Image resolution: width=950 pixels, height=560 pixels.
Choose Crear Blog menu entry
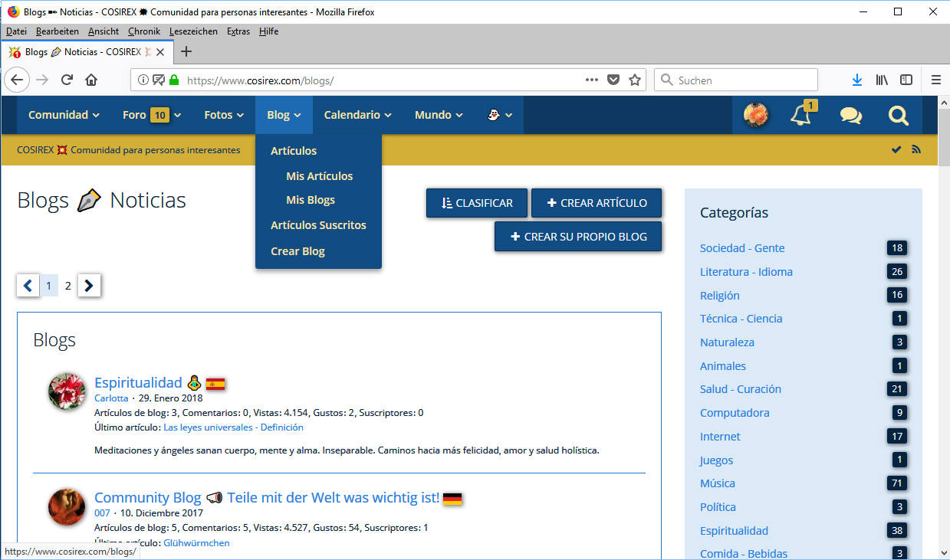tap(297, 251)
